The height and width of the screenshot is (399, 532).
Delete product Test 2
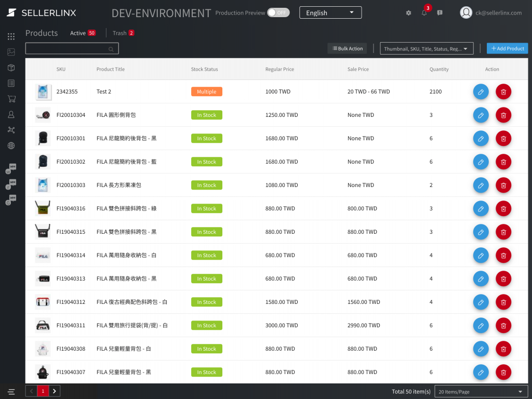[503, 91]
